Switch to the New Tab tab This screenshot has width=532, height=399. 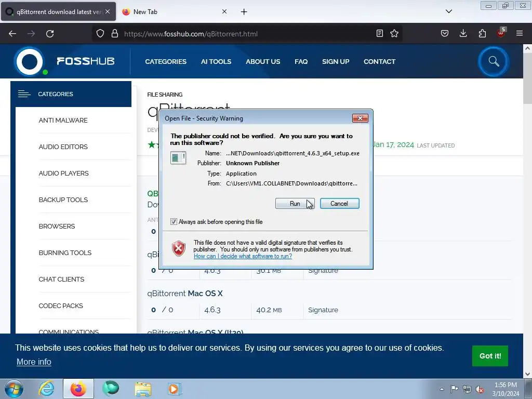175,12
